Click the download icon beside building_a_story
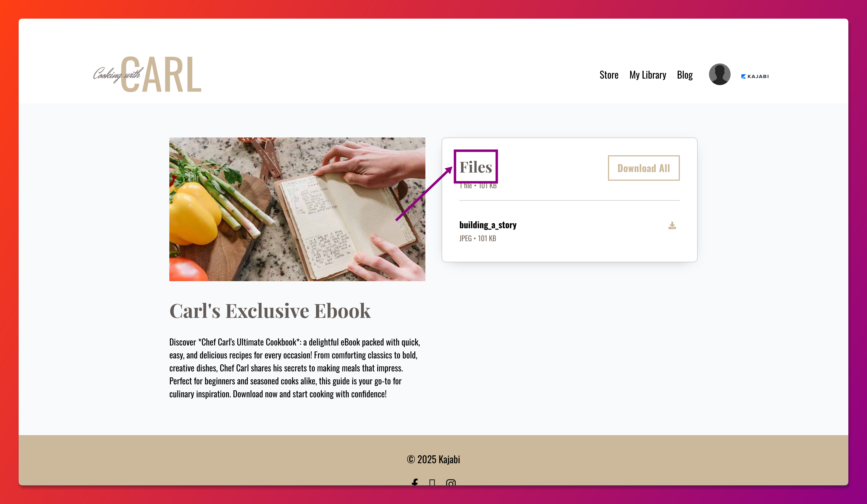Viewport: 867px width, 504px height. click(672, 225)
